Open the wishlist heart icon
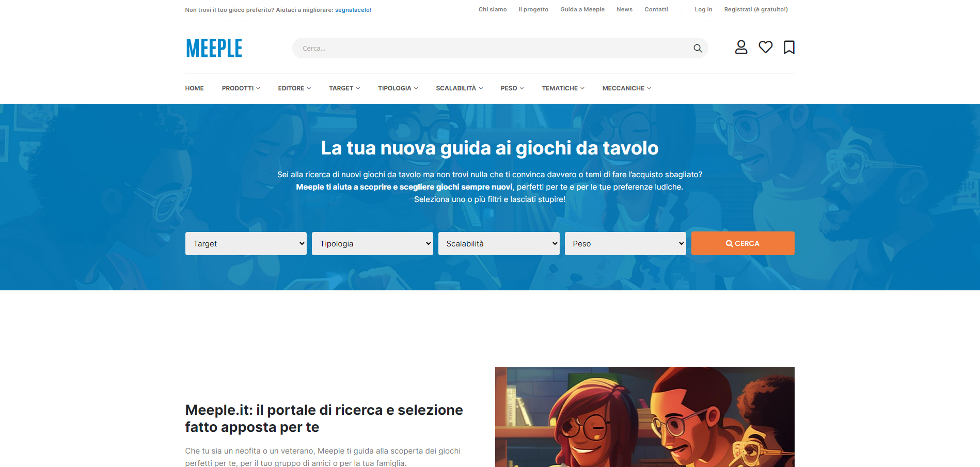This screenshot has height=467, width=980. coord(765,47)
